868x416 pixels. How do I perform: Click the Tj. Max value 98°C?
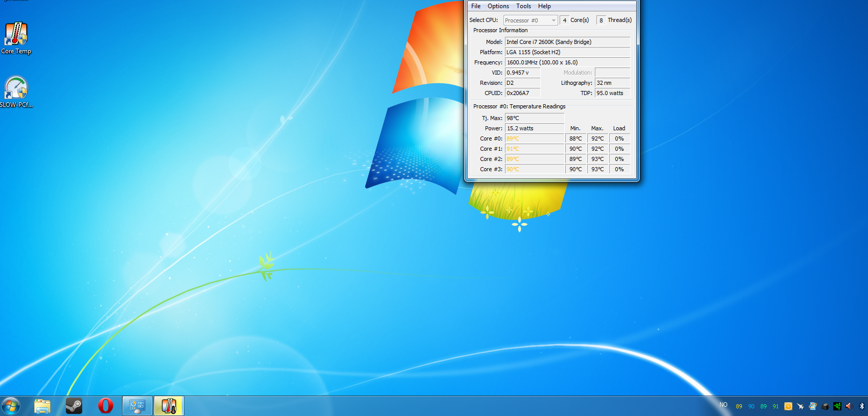pos(535,118)
